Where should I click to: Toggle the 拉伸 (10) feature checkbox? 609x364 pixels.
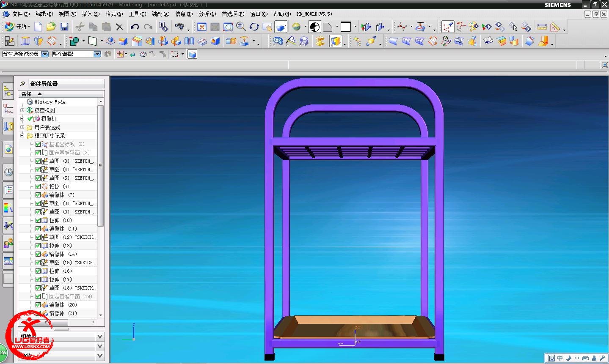coord(38,220)
